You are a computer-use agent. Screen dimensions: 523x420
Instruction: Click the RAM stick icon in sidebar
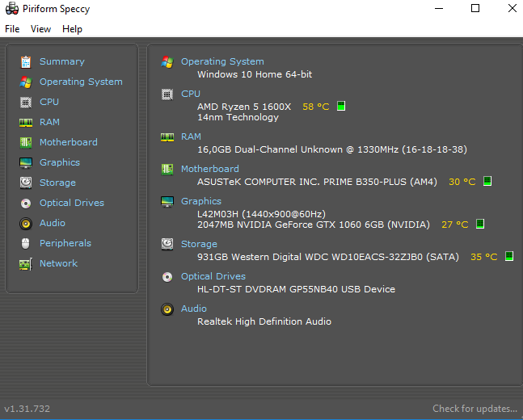tap(26, 123)
